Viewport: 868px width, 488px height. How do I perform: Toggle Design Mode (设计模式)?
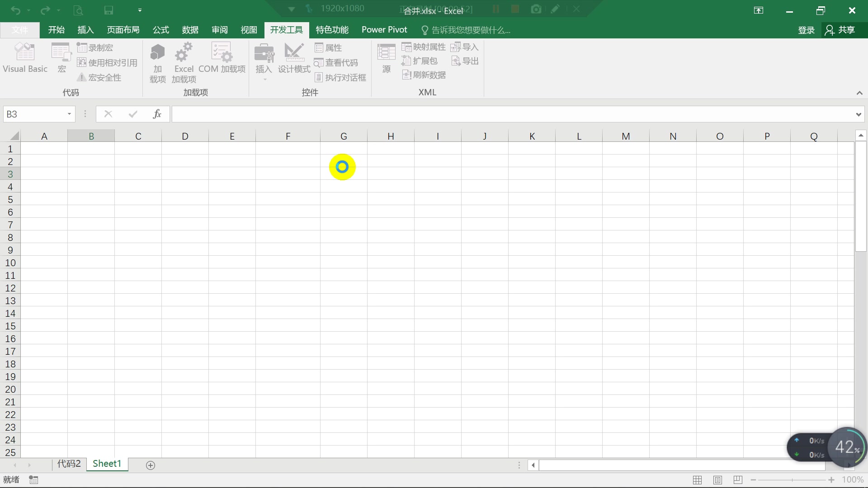[x=294, y=57]
